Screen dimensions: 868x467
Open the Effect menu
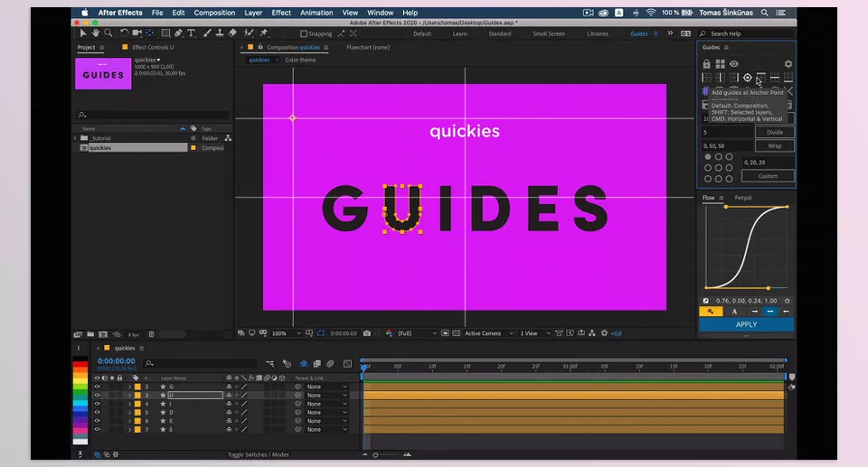click(281, 13)
